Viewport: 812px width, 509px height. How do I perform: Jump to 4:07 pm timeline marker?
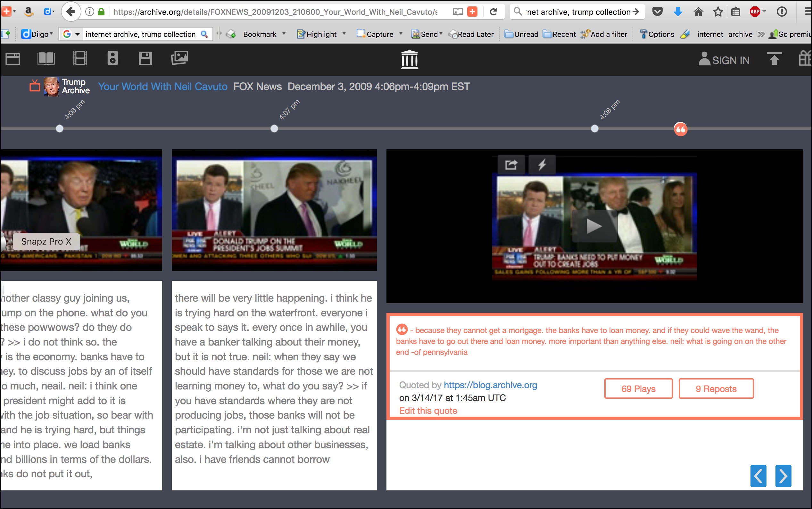click(x=274, y=129)
